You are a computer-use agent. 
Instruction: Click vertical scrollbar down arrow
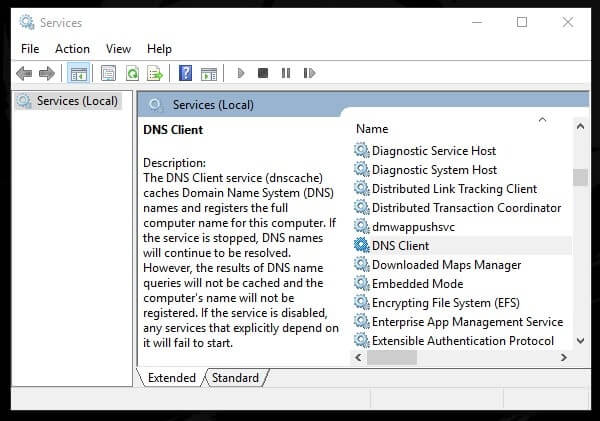(x=580, y=340)
